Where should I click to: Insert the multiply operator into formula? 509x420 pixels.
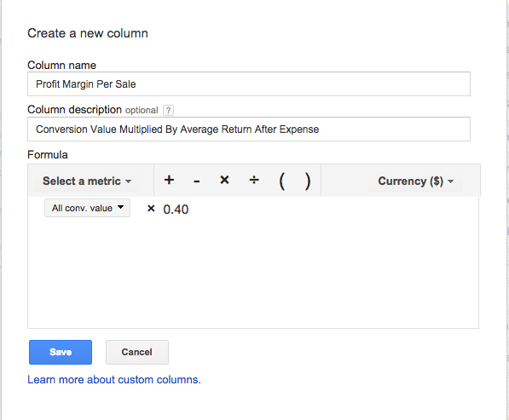224,180
